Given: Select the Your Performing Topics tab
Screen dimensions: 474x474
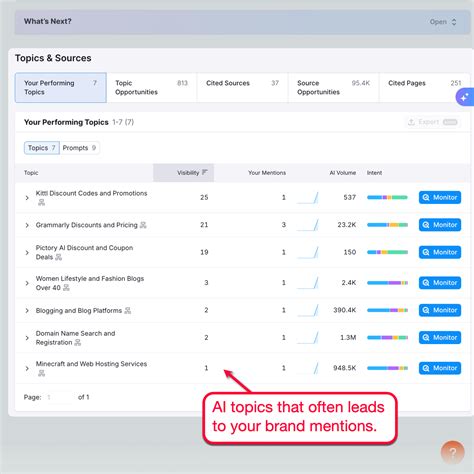Looking at the screenshot, I should [x=61, y=87].
